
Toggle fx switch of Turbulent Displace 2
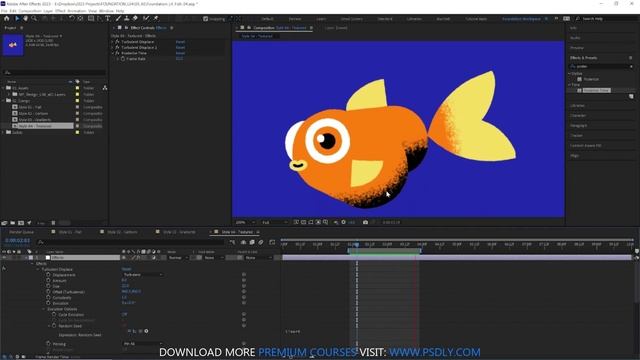pyautogui.click(x=117, y=47)
